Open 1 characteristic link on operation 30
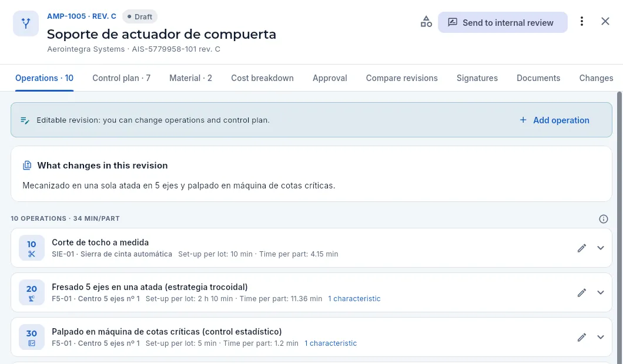Viewport: 623px width, 364px height. (x=330, y=343)
